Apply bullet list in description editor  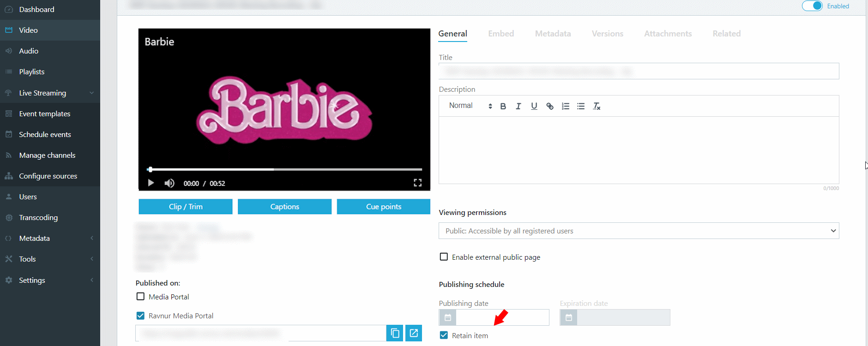point(581,106)
